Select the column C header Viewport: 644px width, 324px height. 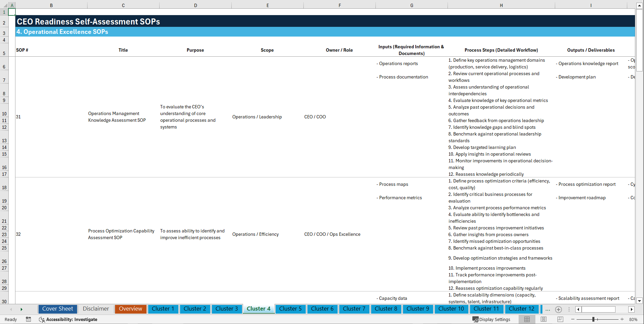point(123,5)
